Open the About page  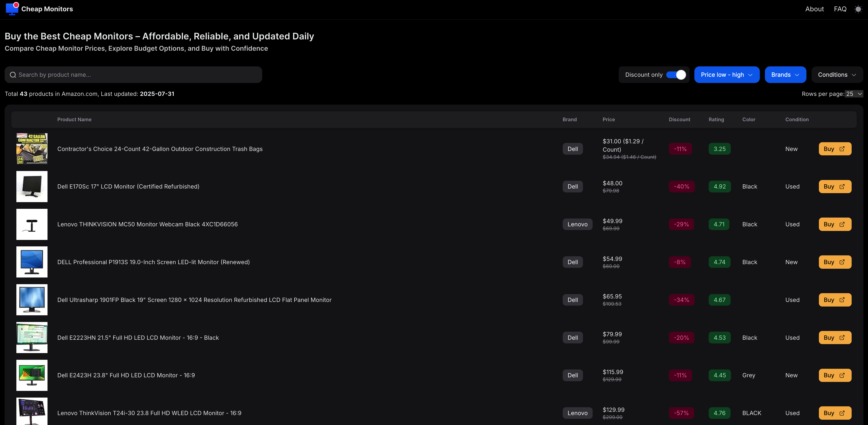tap(814, 9)
